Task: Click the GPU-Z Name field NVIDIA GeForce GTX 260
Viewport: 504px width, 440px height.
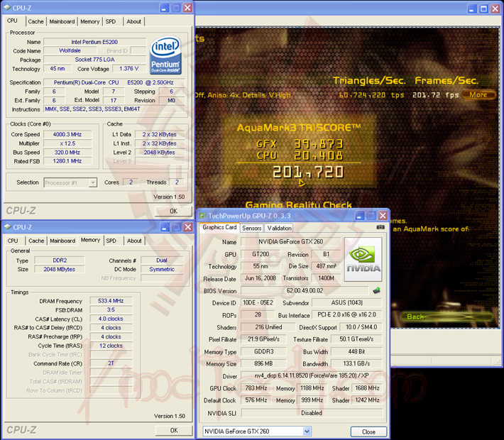Action: coord(290,242)
